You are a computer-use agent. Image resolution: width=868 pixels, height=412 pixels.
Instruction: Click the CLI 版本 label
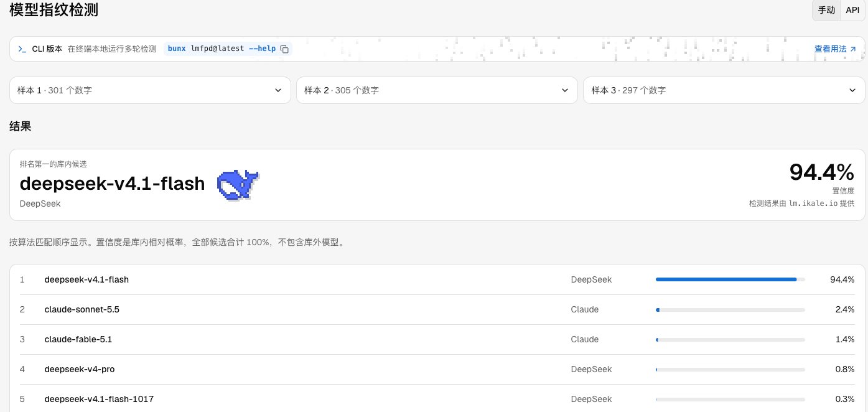(47, 49)
